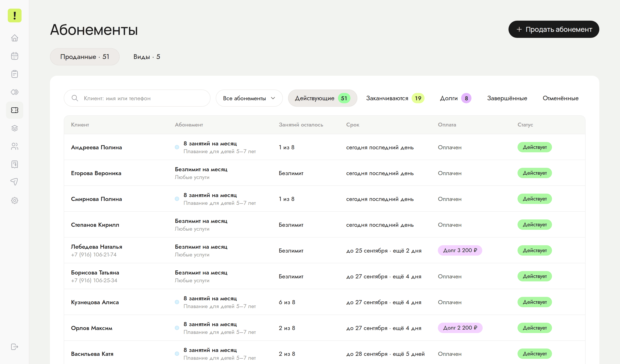Open the clients people icon in sidebar
This screenshot has height=364, width=620.
click(14, 146)
